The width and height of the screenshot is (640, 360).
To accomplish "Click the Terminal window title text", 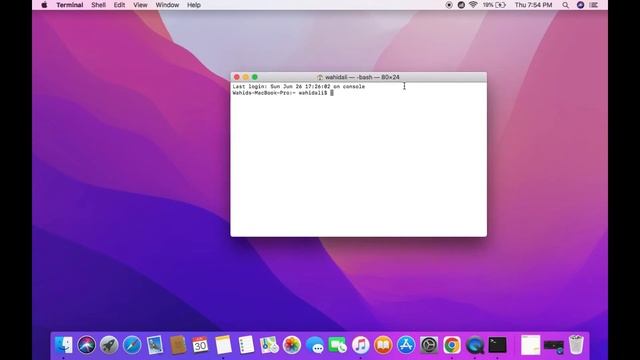I will [362, 77].
